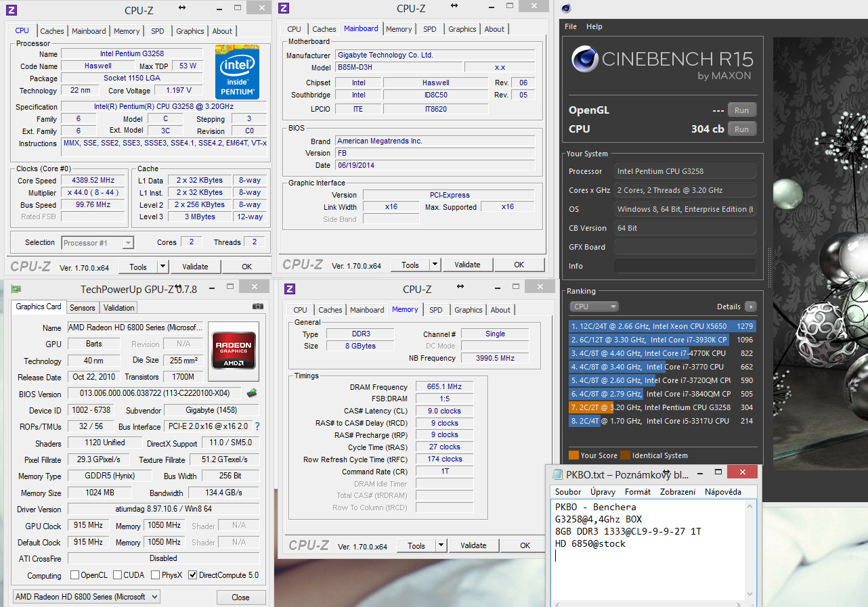Screen dimensions: 868x607
Task: Open Memory tab in CPU-Z processor window
Action: coord(127,31)
